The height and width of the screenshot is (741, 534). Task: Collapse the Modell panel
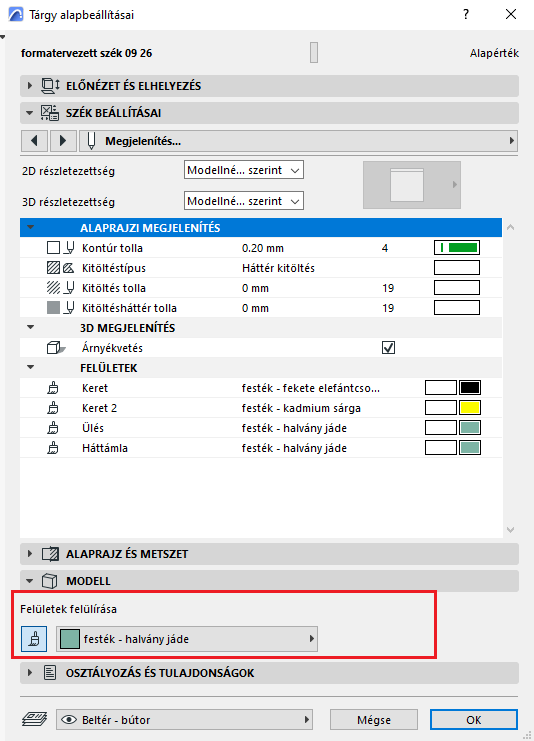[x=30, y=581]
